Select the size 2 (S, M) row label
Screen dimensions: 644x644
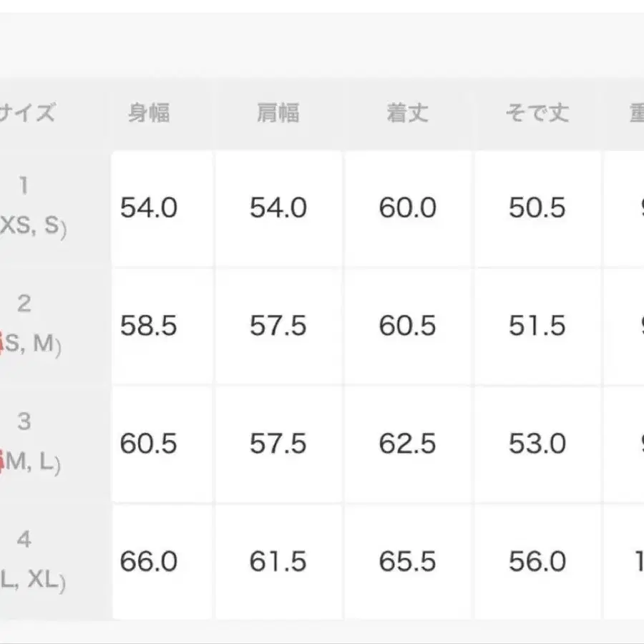[27, 326]
